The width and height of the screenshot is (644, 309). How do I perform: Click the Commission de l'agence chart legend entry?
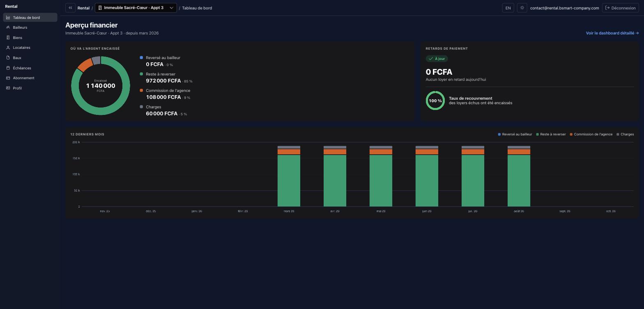pos(591,134)
